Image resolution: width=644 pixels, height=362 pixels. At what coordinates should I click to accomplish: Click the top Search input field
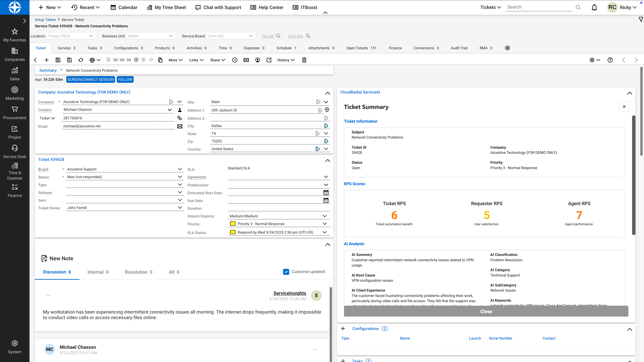(x=538, y=7)
